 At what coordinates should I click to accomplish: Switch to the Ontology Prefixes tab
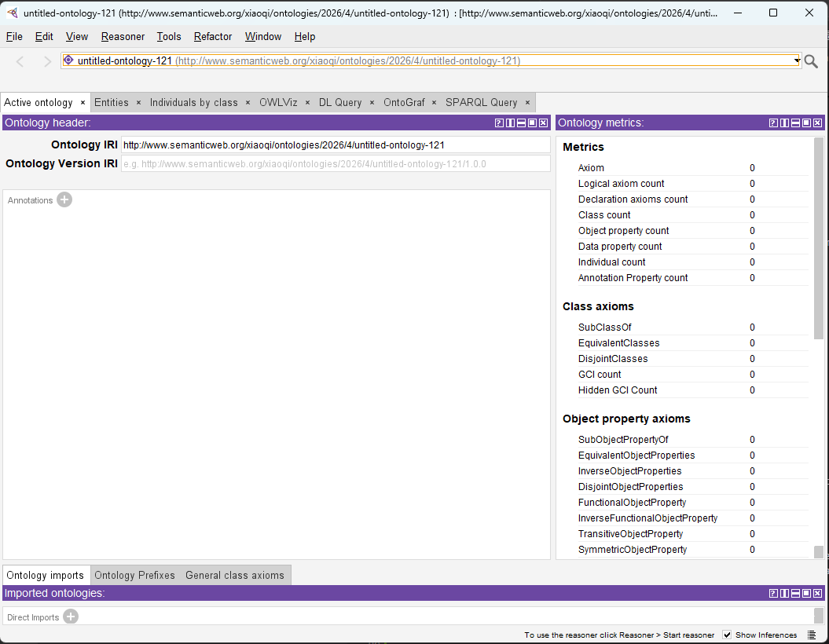pyautogui.click(x=135, y=576)
